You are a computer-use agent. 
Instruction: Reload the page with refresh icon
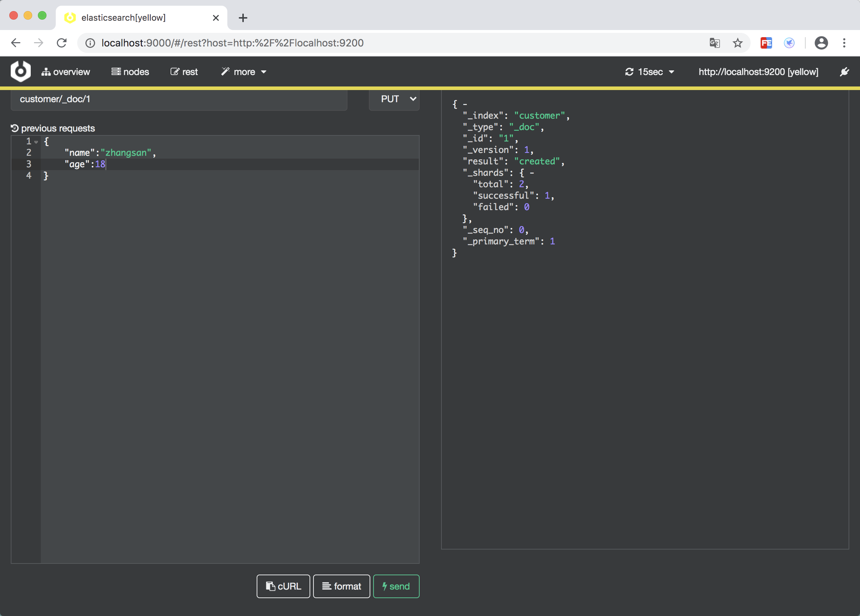(x=62, y=43)
